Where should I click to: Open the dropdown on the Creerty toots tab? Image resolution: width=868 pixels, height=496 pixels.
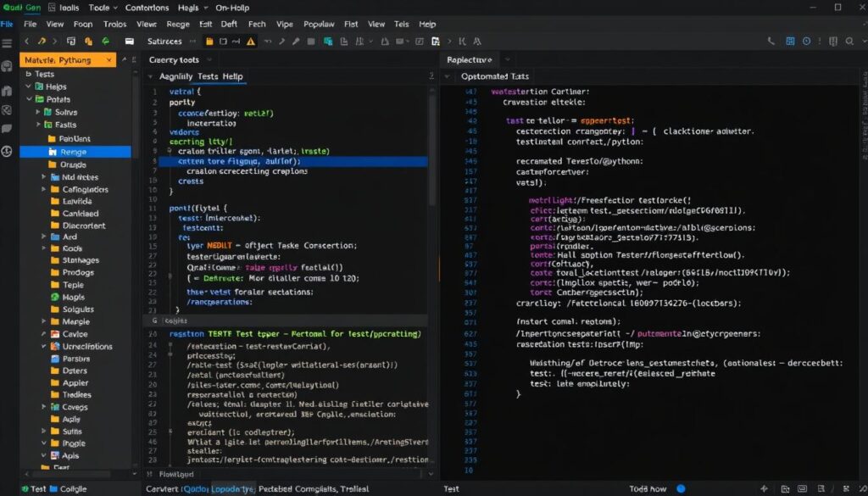(209, 60)
